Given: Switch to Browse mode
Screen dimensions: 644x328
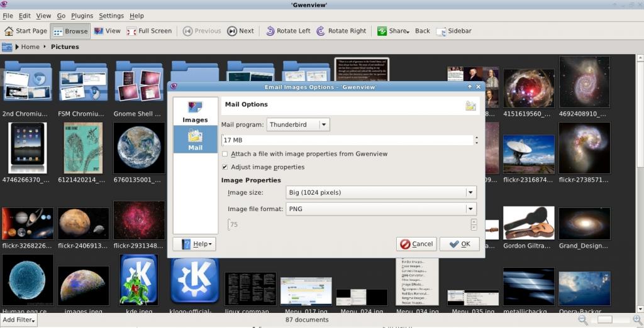Looking at the screenshot, I should (70, 31).
